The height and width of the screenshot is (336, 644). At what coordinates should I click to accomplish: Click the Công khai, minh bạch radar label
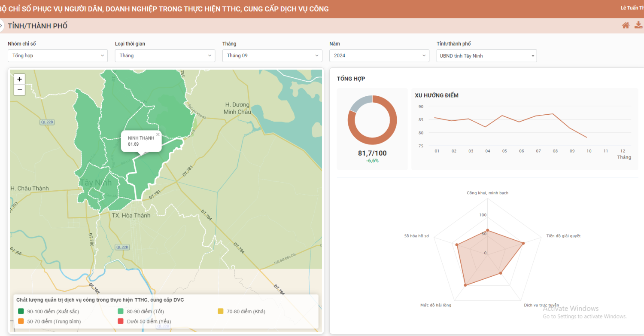coord(487,193)
